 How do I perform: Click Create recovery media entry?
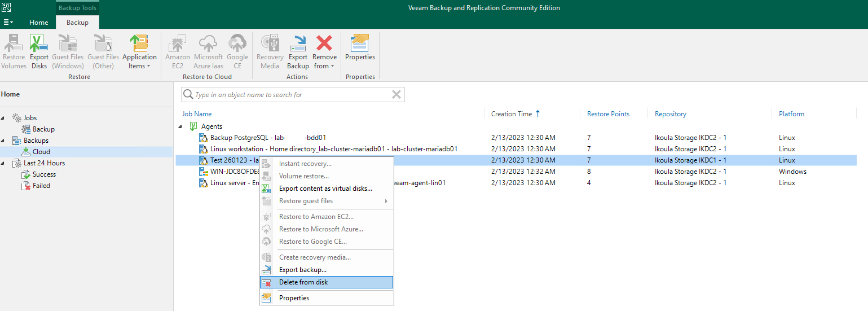[326, 257]
